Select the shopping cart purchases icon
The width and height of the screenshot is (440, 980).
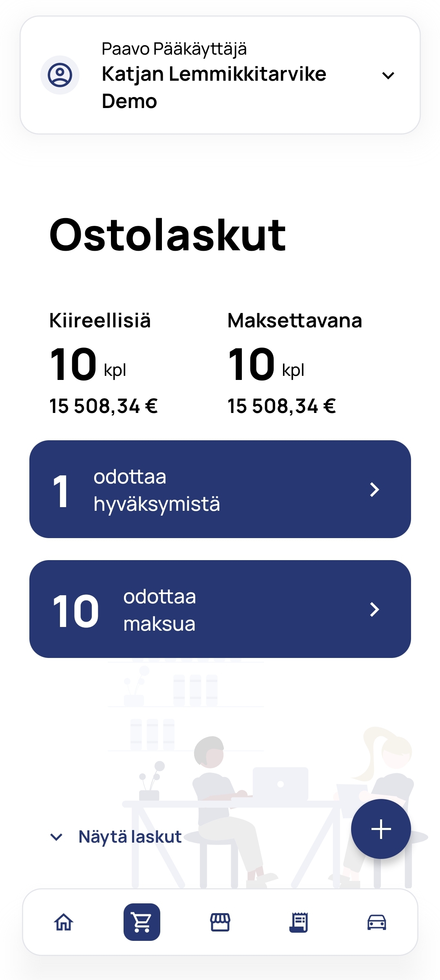[x=142, y=922]
